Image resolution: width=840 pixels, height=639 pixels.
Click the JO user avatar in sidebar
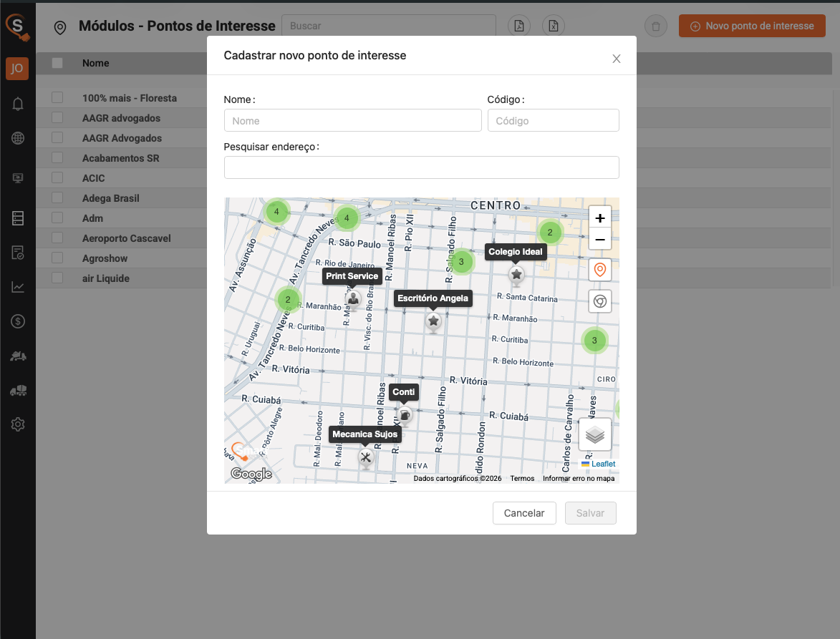(x=17, y=69)
